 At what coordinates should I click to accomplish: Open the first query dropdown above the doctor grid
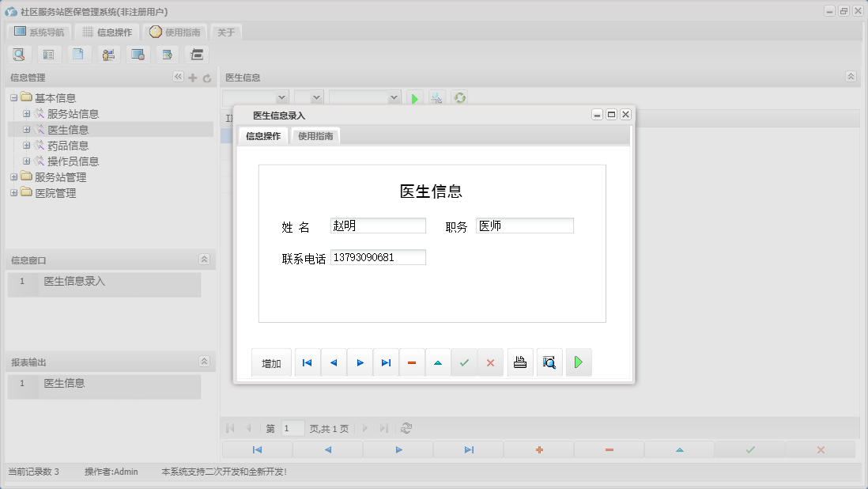click(254, 97)
